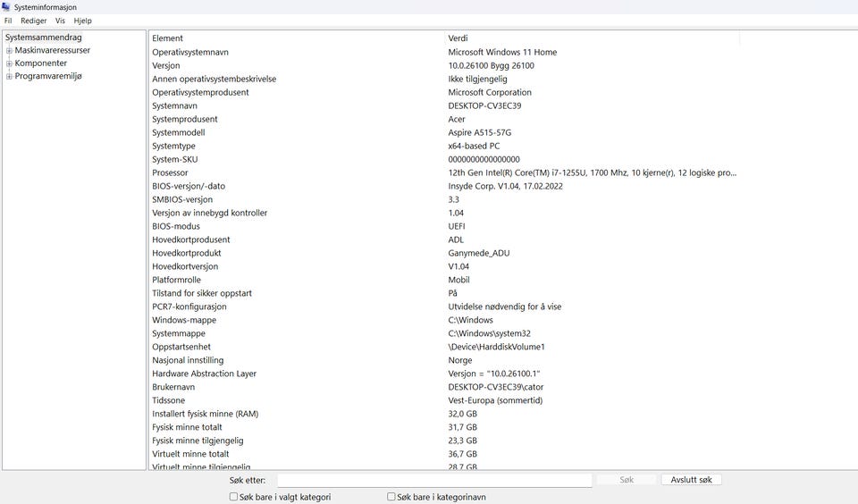Click value Microsoft Corporation
The image size is (858, 504).
pos(490,92)
